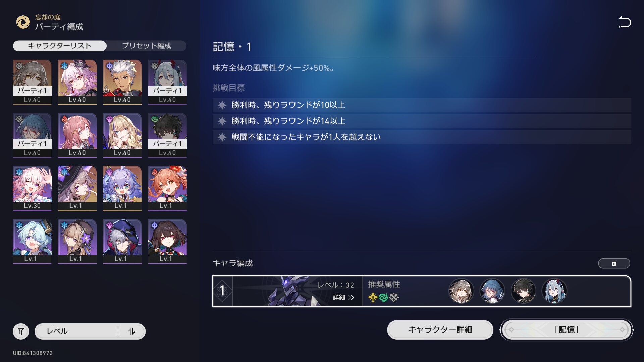Switch to キャラクターリスト tab
Viewport: 644px width, 362px height.
(60, 46)
